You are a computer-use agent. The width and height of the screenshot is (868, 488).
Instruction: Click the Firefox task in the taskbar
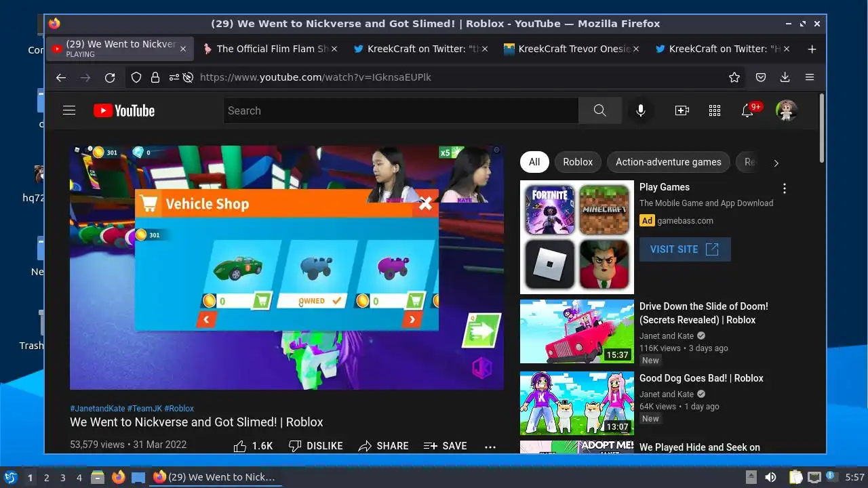[x=216, y=477]
